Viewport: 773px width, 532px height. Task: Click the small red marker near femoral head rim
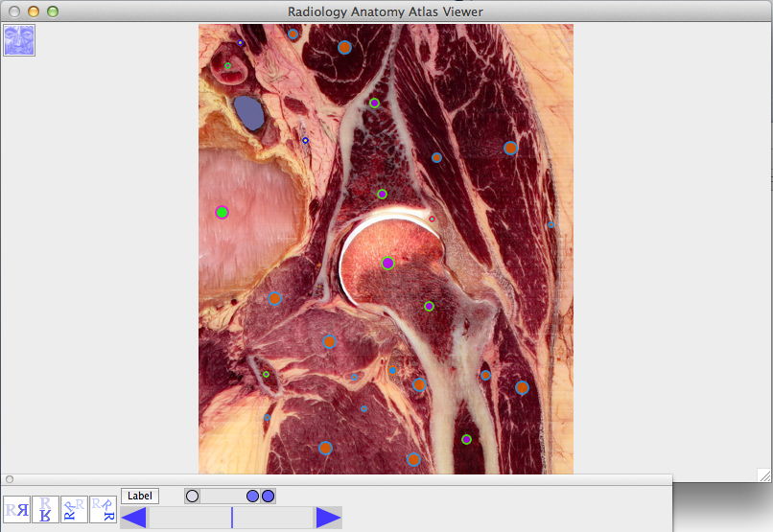click(432, 219)
